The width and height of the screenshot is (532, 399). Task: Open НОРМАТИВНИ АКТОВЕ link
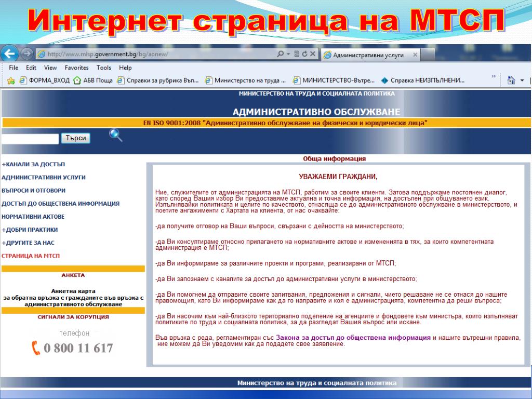tap(33, 217)
